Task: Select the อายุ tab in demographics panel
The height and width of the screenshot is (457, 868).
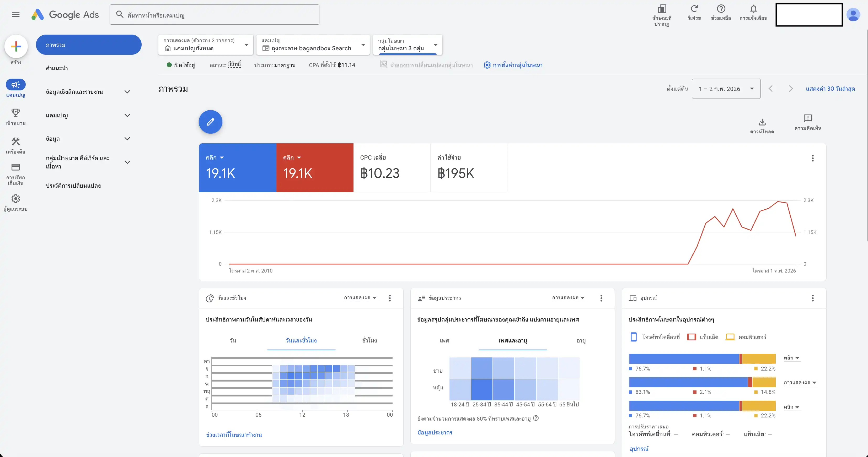Action: (x=581, y=340)
